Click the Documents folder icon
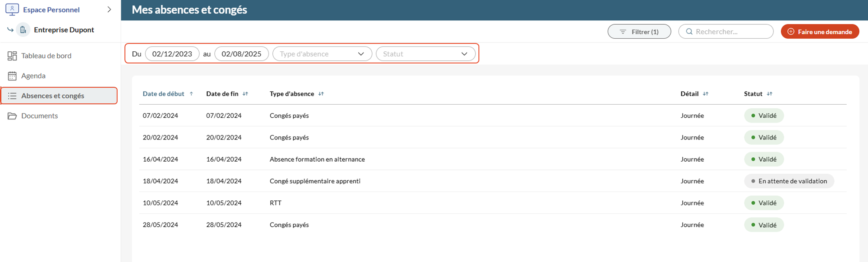868x262 pixels. click(x=12, y=116)
